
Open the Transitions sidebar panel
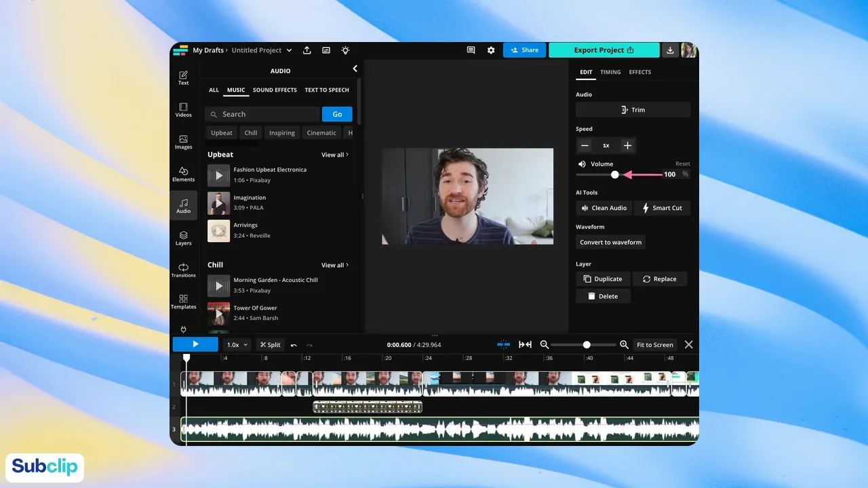pyautogui.click(x=183, y=270)
